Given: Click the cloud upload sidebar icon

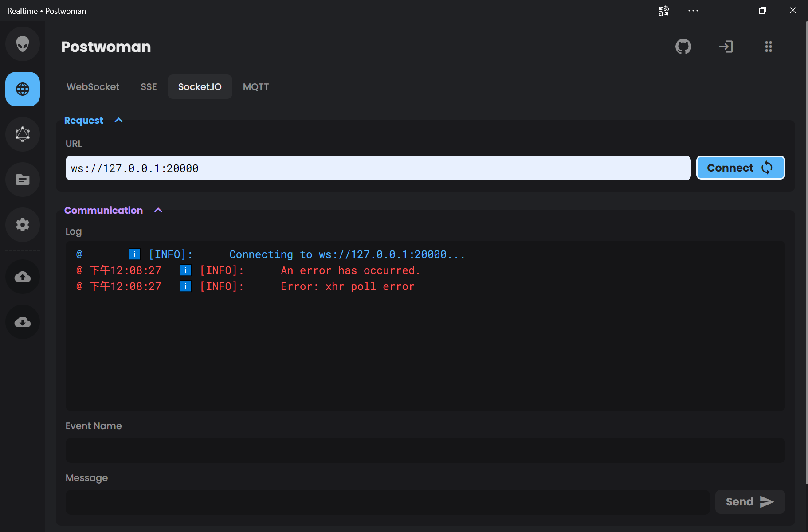Looking at the screenshot, I should pos(23,277).
